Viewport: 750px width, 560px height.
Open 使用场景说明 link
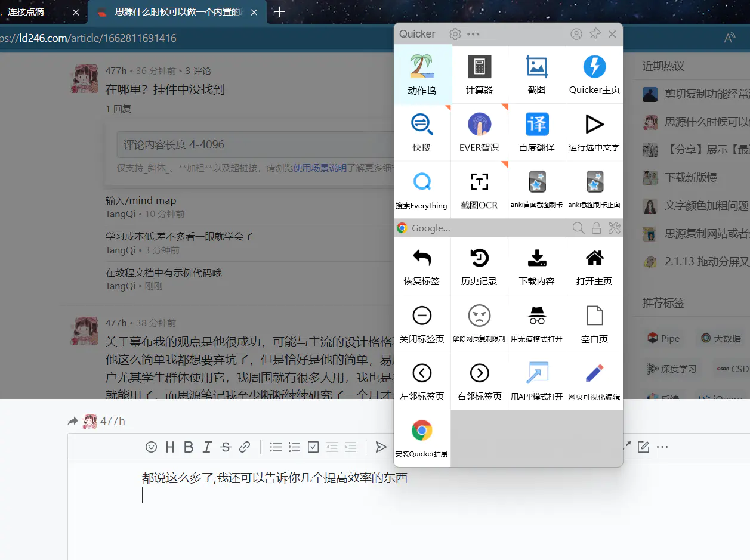pos(320,168)
